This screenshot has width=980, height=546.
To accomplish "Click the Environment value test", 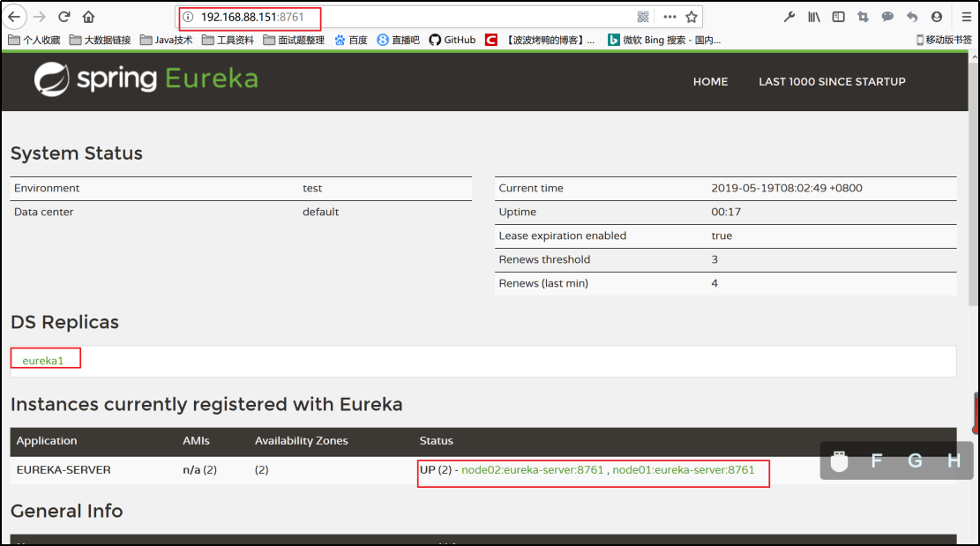I will [x=312, y=188].
